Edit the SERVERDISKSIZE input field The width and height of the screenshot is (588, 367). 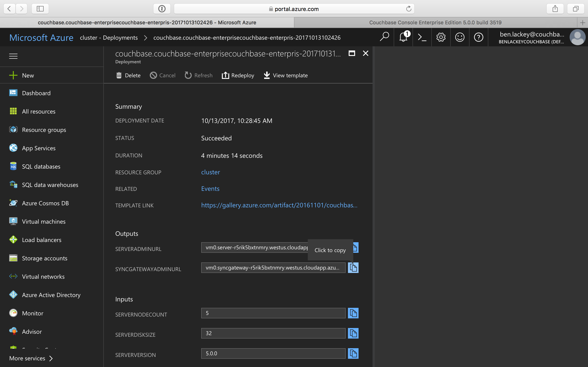[273, 333]
